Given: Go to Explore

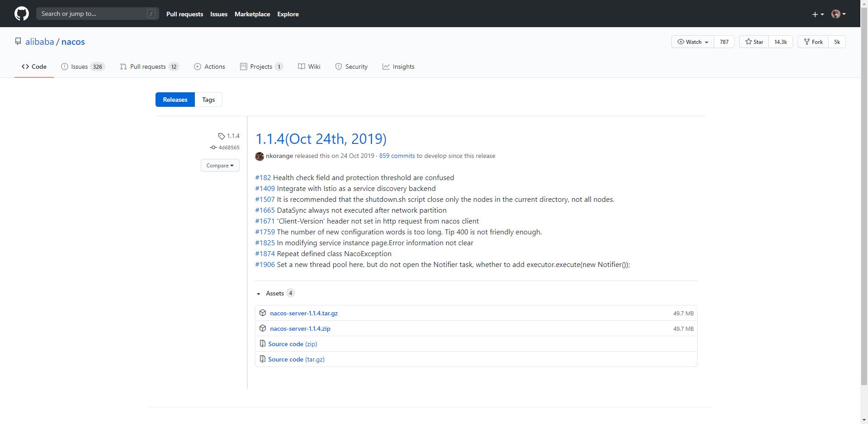Looking at the screenshot, I should pos(288,14).
